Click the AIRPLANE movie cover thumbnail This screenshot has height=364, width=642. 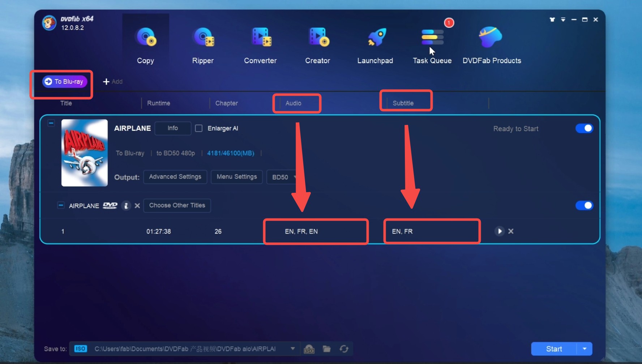coord(85,153)
